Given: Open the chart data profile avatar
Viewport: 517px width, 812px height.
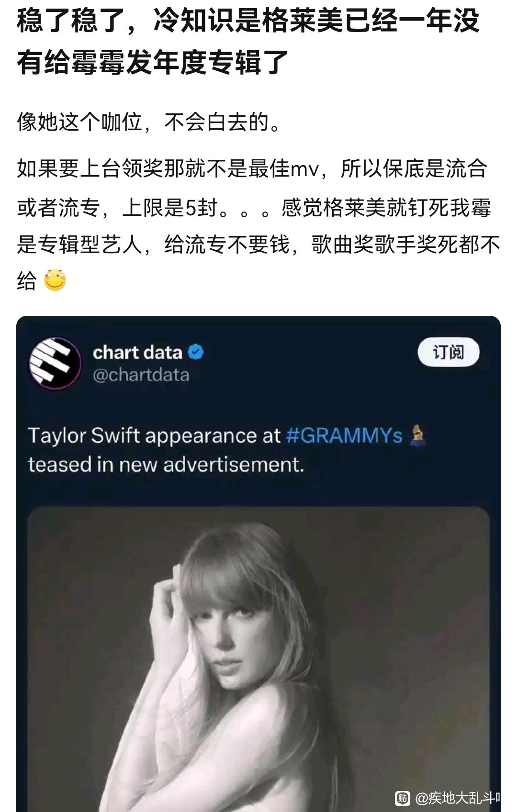Looking at the screenshot, I should [55, 363].
